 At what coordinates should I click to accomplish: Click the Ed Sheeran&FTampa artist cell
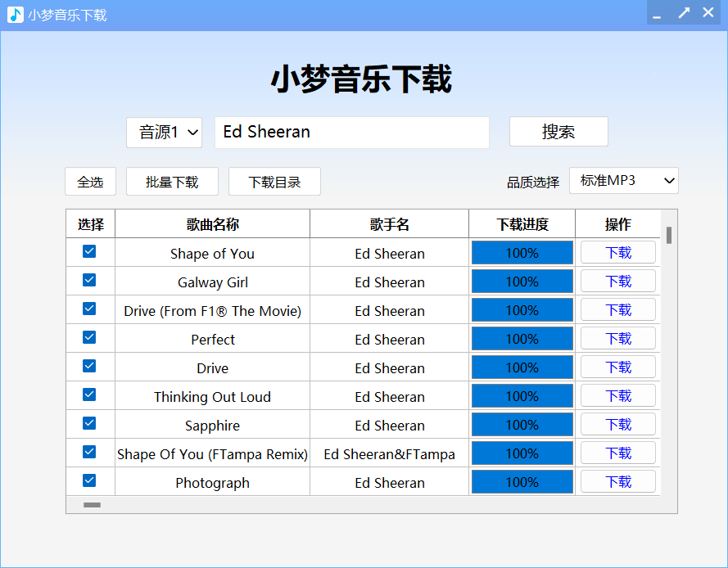pyautogui.click(x=390, y=453)
